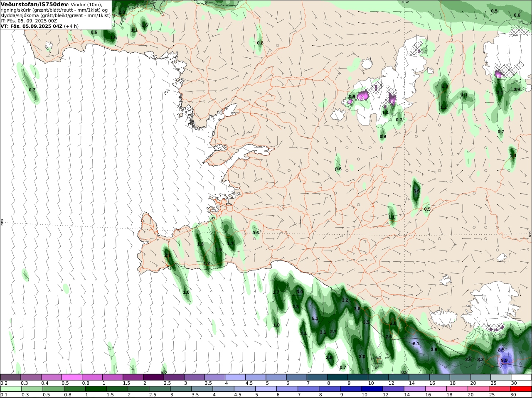Click the 25 swatch in the upper legend row

tap(501, 377)
